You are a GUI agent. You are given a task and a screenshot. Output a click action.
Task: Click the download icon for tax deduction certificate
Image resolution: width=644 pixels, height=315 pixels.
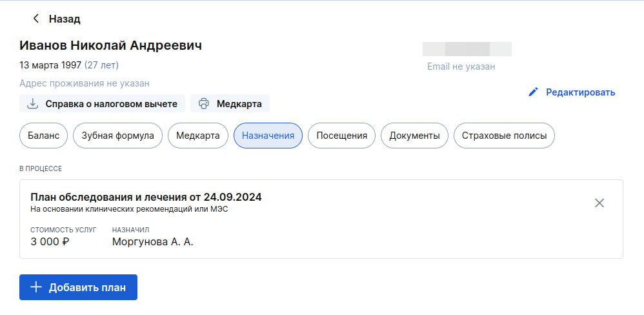[32, 103]
